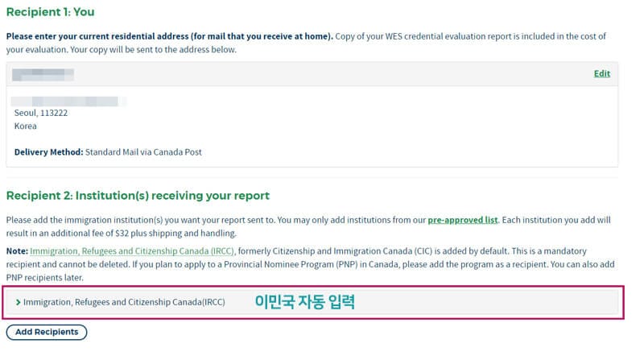Click the Korean annotation text in IRCC row
Screen dimensions: 644x352
[304, 302]
